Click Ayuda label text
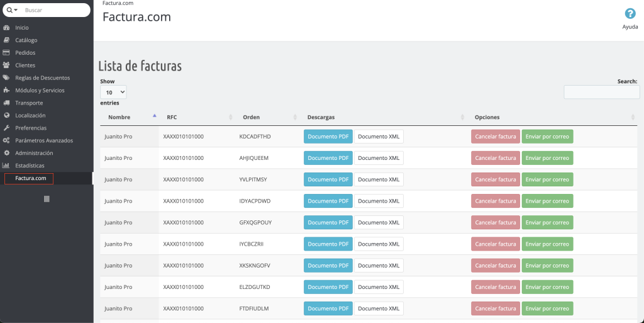The image size is (644, 323). tap(630, 26)
